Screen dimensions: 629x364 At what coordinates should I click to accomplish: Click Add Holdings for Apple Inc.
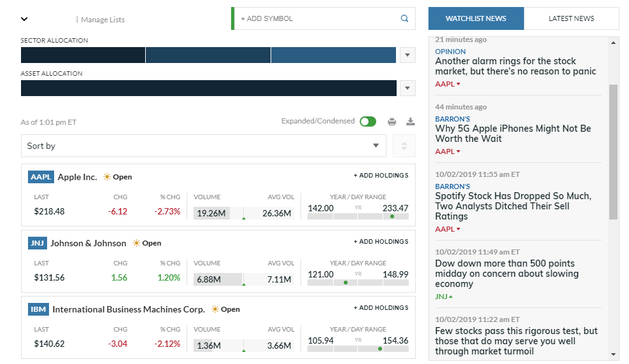pyautogui.click(x=381, y=176)
